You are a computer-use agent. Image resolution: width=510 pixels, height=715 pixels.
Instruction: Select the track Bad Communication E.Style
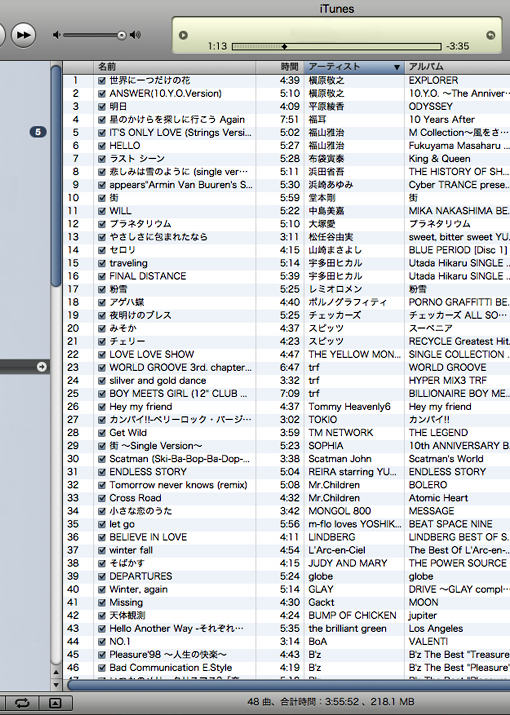tap(171, 668)
